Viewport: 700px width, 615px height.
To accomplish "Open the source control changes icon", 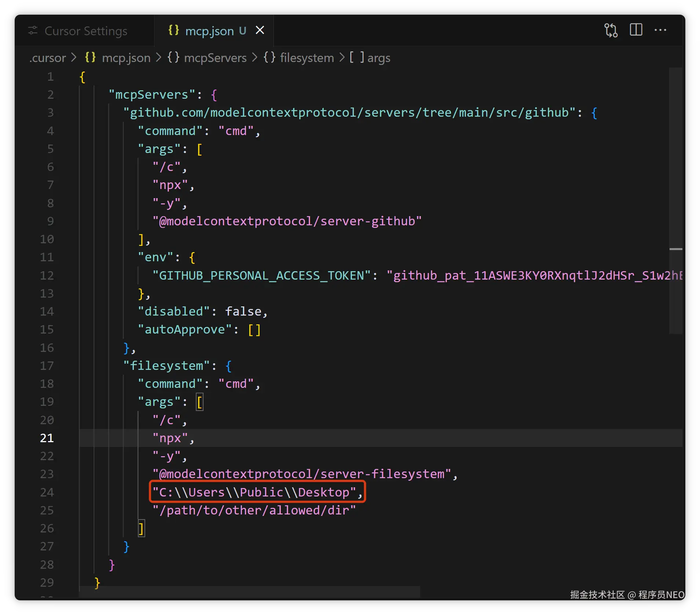I will [x=611, y=30].
